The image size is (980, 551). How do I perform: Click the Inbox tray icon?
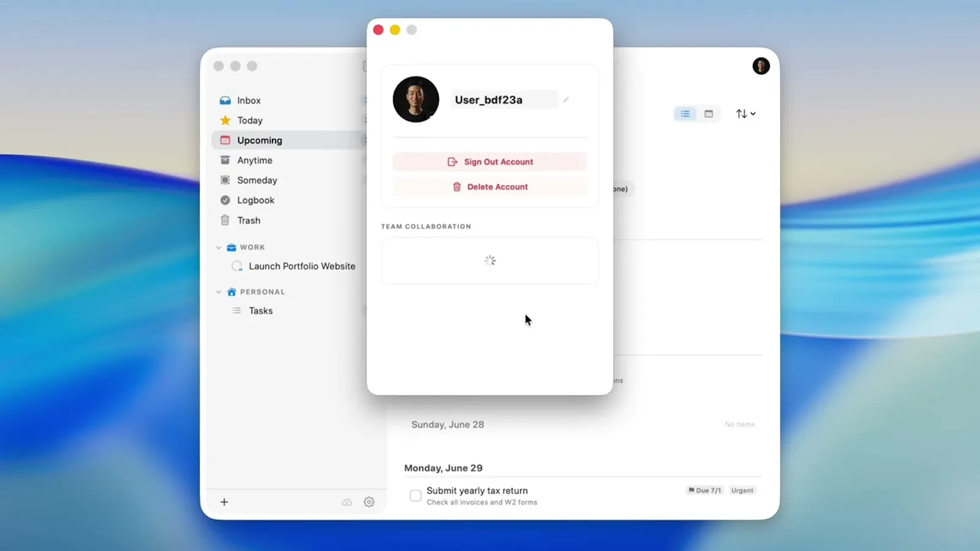(x=225, y=100)
